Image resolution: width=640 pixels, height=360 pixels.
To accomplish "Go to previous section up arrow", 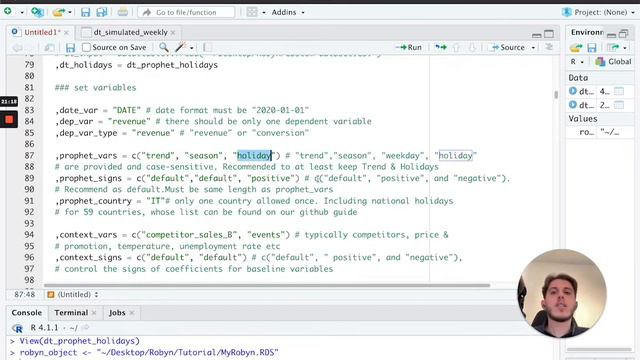I will coord(456,47).
